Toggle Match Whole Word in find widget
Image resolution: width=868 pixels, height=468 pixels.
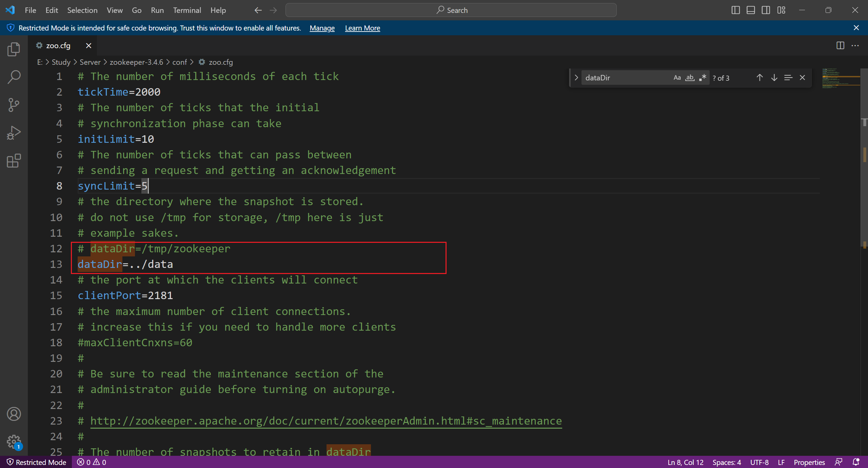tap(690, 78)
